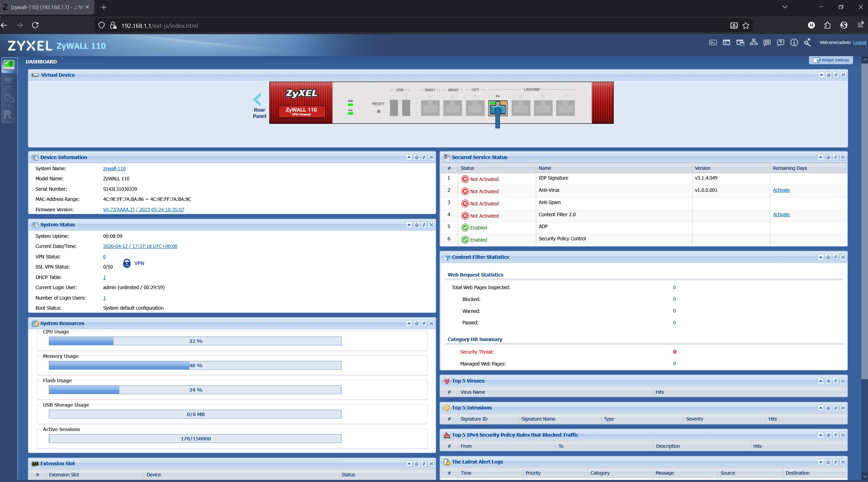
Task: Open the web console terminal icon
Action: click(713, 43)
